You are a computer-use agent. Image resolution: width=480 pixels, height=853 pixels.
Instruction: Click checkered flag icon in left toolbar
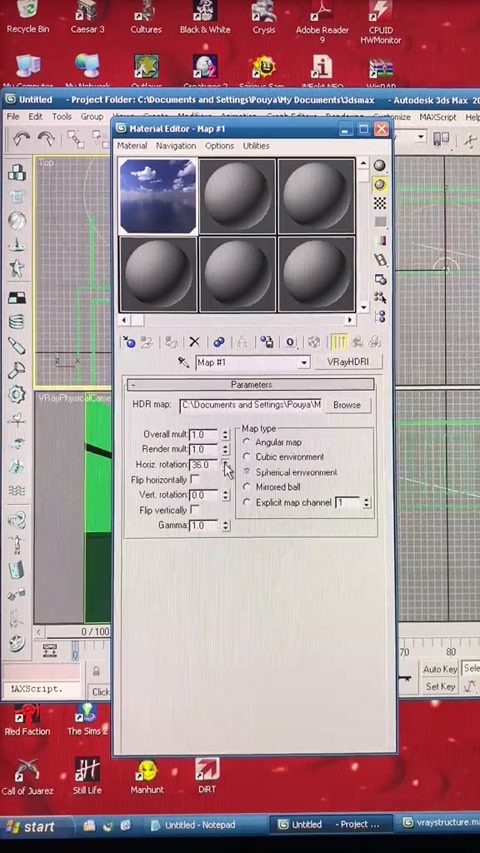point(17,298)
